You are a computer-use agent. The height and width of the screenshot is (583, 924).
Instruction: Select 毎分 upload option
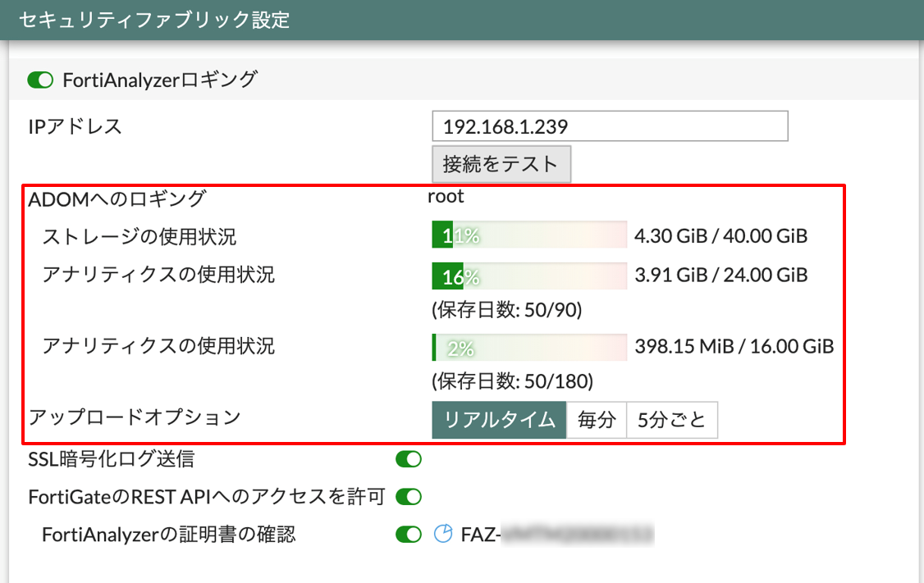[597, 420]
